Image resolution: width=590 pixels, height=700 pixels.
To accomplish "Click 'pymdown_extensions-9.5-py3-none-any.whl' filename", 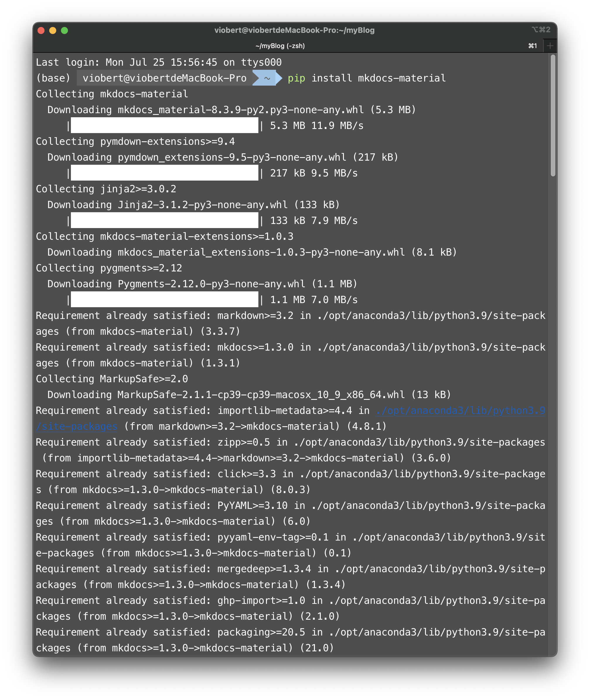I will point(232,157).
